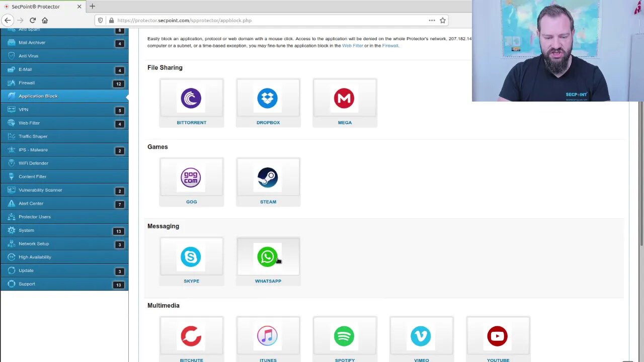Go back with browser back arrow

(x=8, y=20)
